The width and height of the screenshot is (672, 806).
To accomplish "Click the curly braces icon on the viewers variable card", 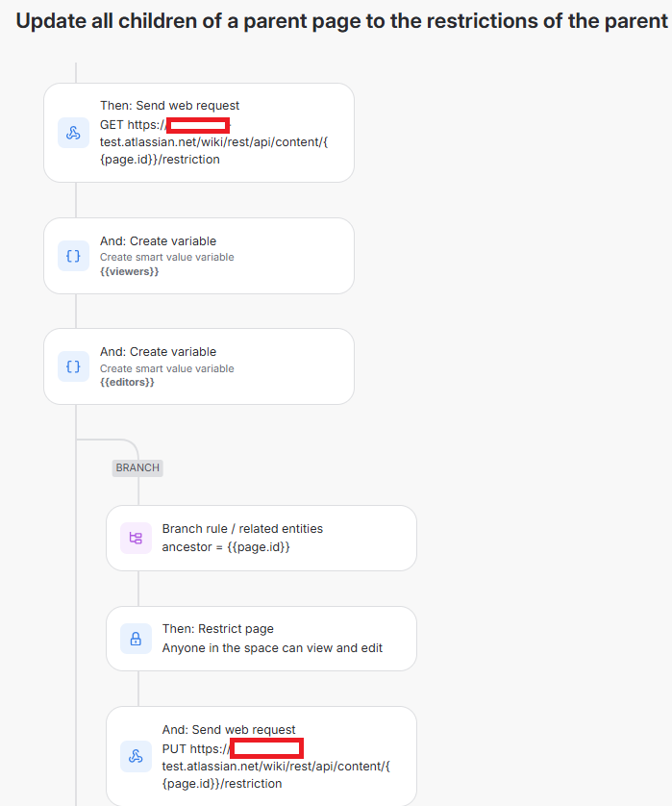I will tap(73, 256).
